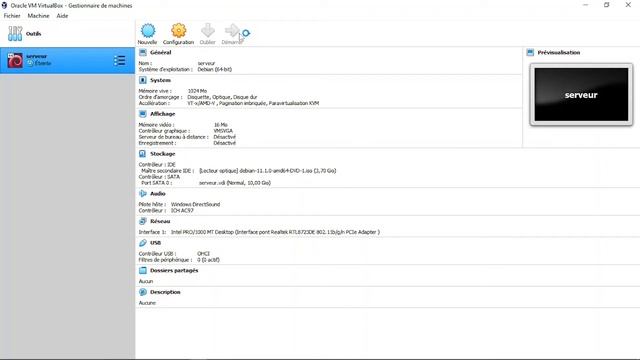This screenshot has height=360, width=640.
Task: Click the Général section icon
Action: pyautogui.click(x=142, y=52)
